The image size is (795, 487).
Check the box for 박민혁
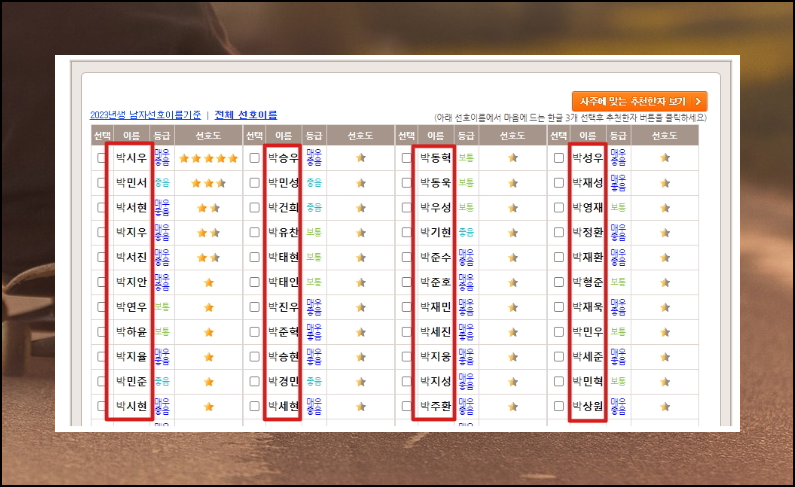[x=559, y=382]
